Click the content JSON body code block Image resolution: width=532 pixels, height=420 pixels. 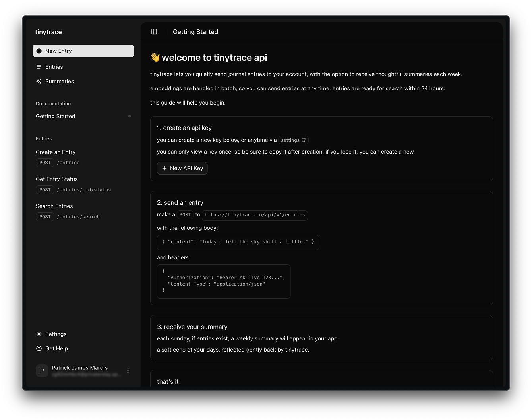238,242
